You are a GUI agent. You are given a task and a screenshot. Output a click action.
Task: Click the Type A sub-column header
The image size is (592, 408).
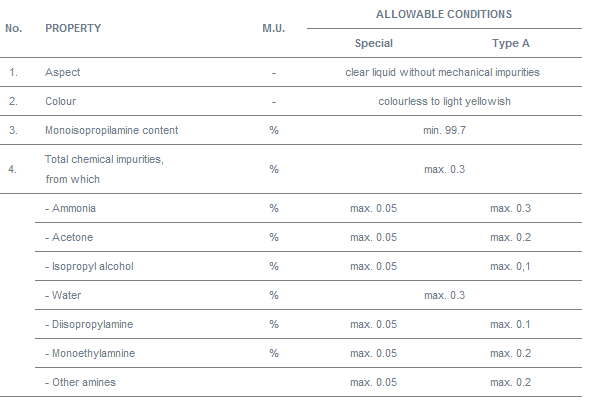pyautogui.click(x=511, y=43)
